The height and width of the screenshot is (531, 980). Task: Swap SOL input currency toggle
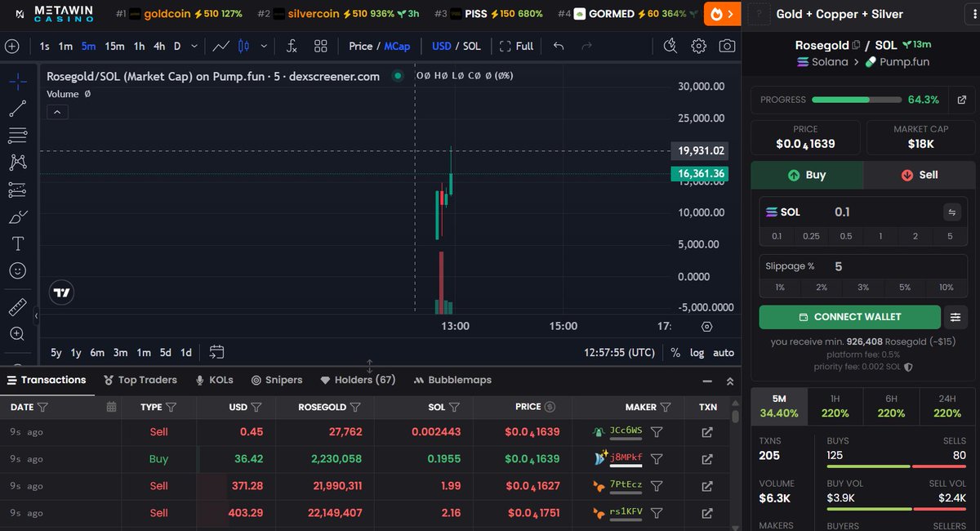tap(951, 212)
